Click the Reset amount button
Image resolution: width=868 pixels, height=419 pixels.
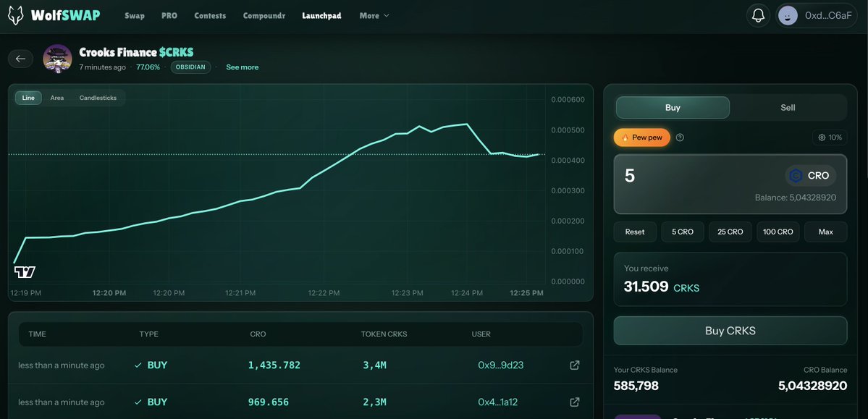tap(635, 232)
